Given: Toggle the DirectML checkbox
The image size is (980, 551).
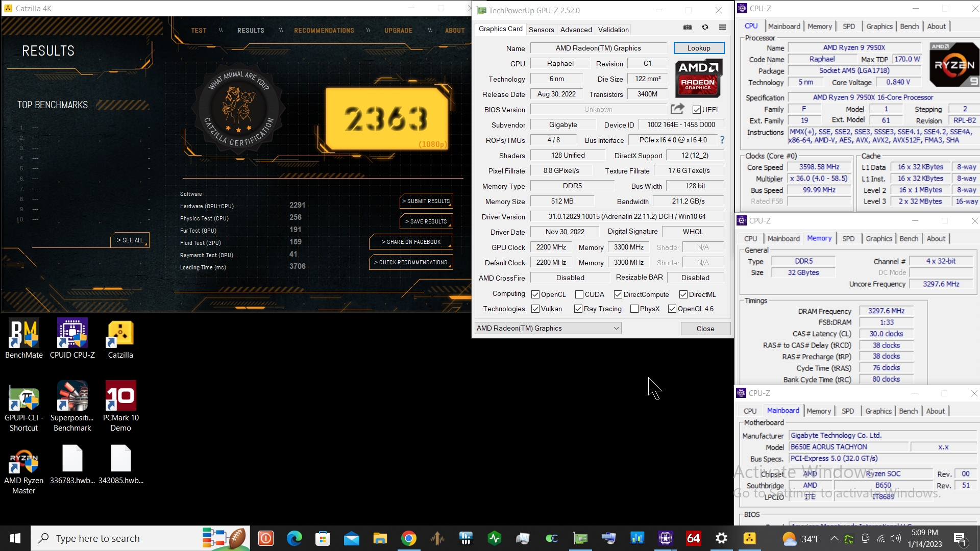Looking at the screenshot, I should tap(683, 294).
